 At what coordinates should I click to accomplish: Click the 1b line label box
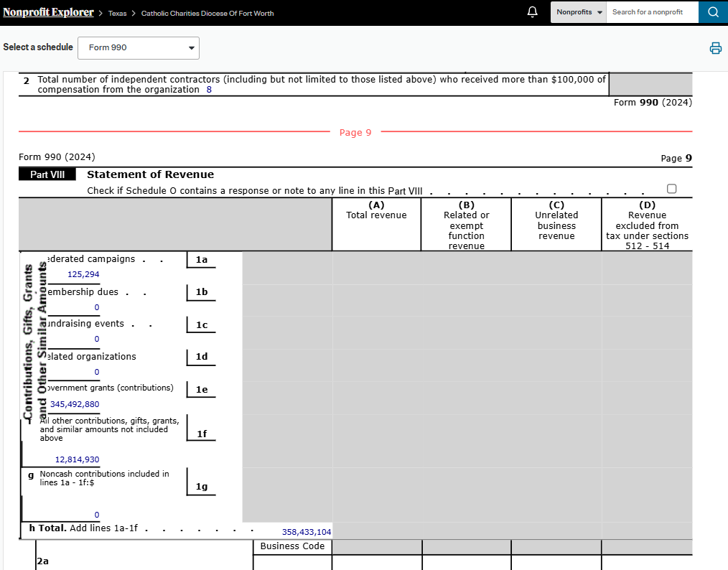click(x=202, y=292)
